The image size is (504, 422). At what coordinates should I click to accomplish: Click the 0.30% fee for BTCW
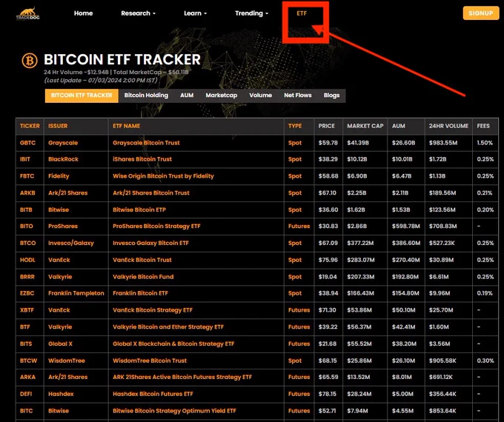[485, 361]
